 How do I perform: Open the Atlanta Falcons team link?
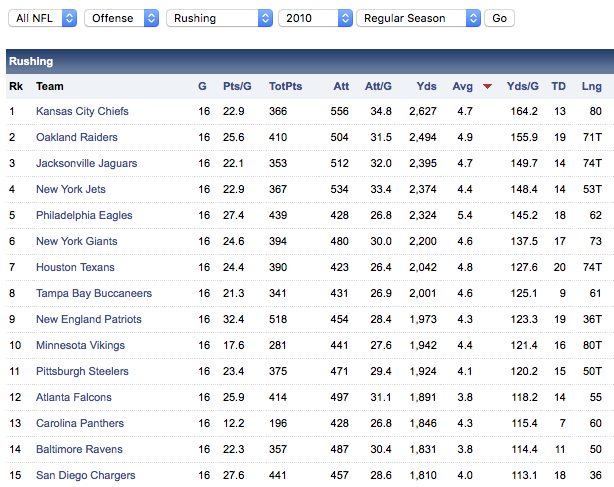[x=74, y=397]
